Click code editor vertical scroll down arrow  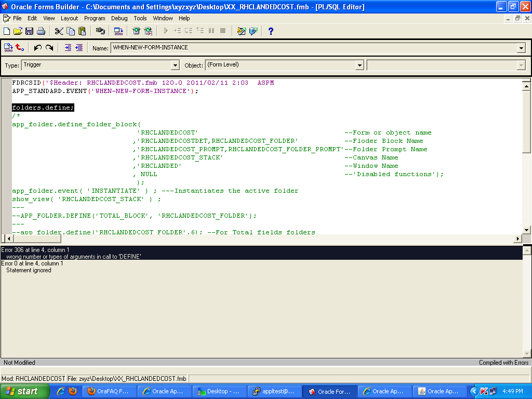point(526,230)
